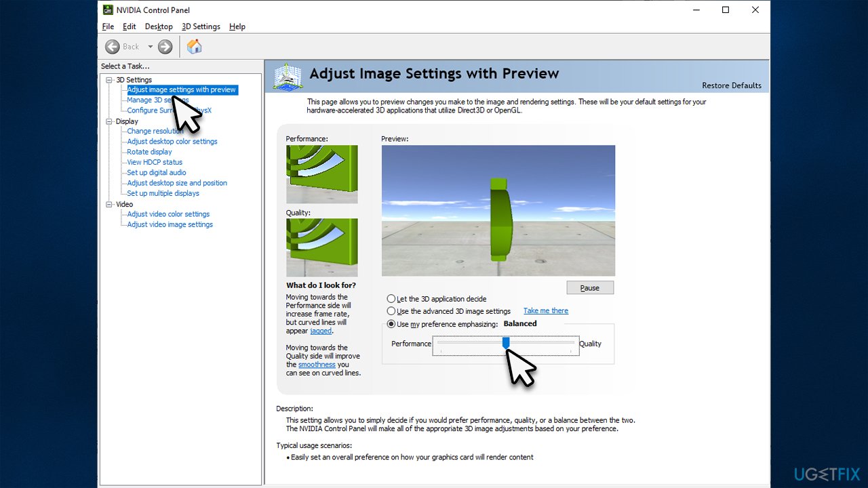Click the Performance sample thumbnail

pyautogui.click(x=322, y=174)
